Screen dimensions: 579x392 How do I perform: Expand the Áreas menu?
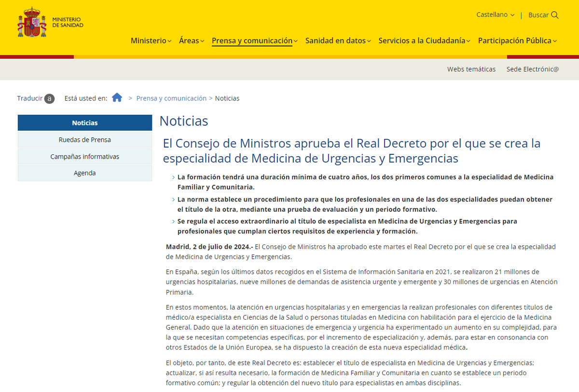pos(192,41)
